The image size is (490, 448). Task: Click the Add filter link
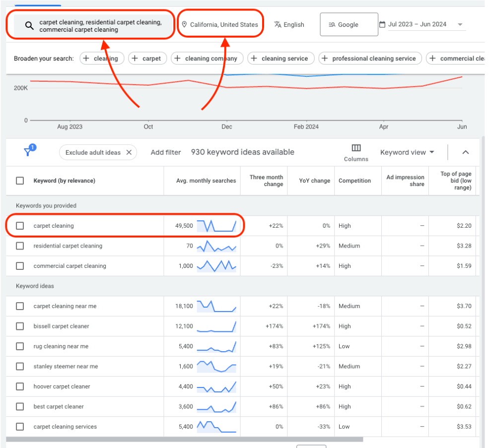click(166, 152)
